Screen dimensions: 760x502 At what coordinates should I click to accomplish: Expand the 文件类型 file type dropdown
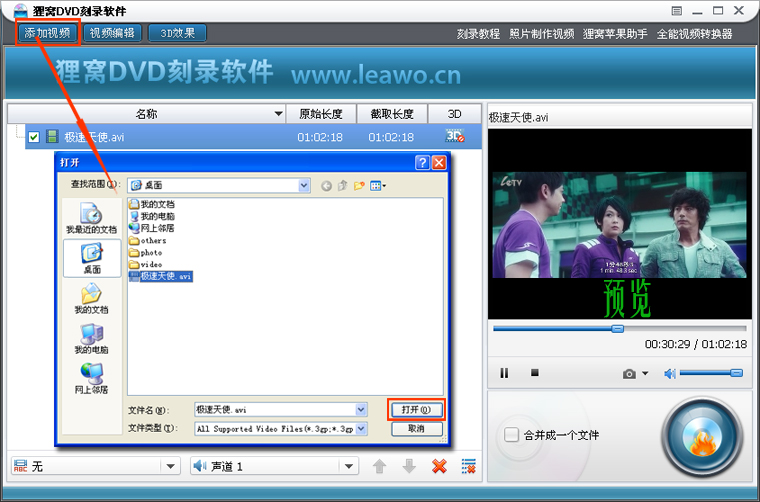pos(361,428)
